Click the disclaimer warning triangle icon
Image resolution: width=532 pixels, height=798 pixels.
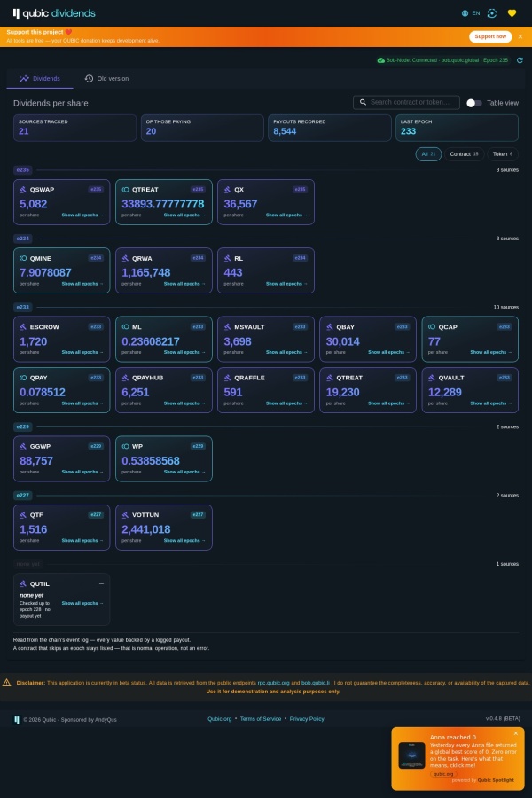pos(6,683)
